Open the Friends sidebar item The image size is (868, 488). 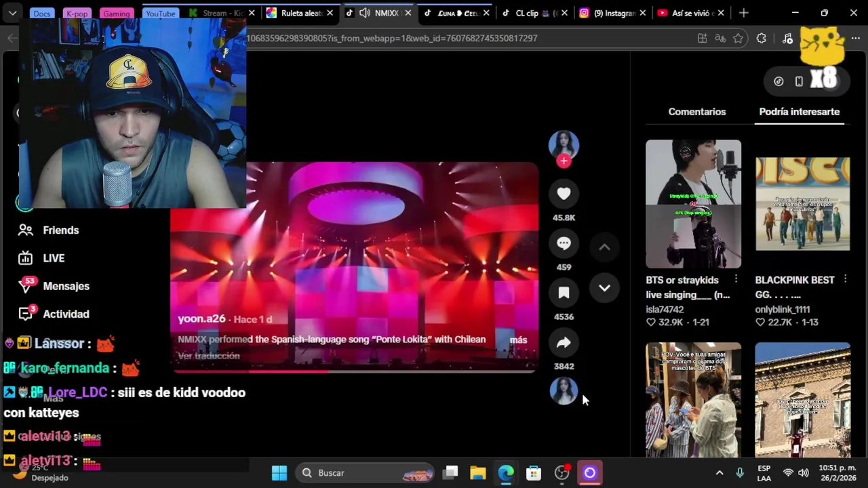click(x=49, y=230)
